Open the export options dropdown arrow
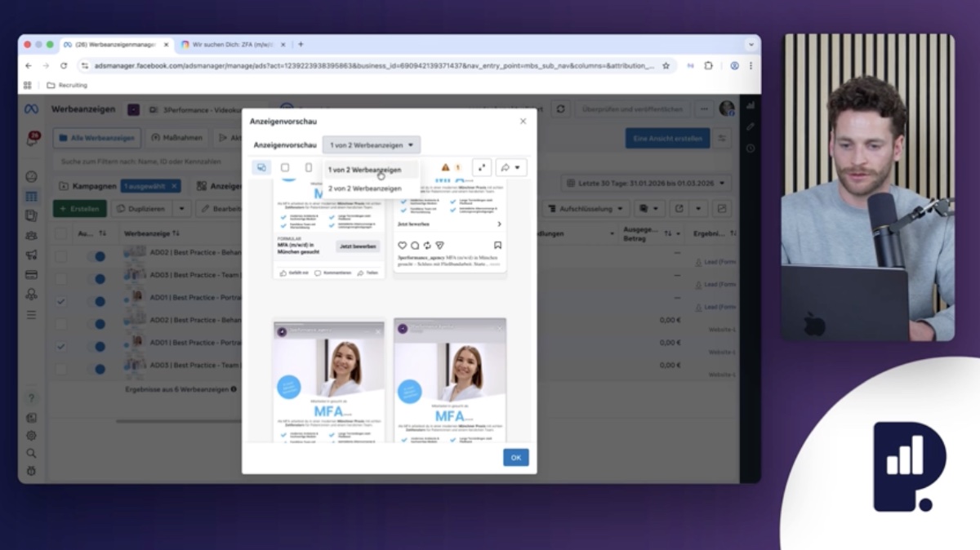Screen dimensions: 980x550 tap(699, 209)
